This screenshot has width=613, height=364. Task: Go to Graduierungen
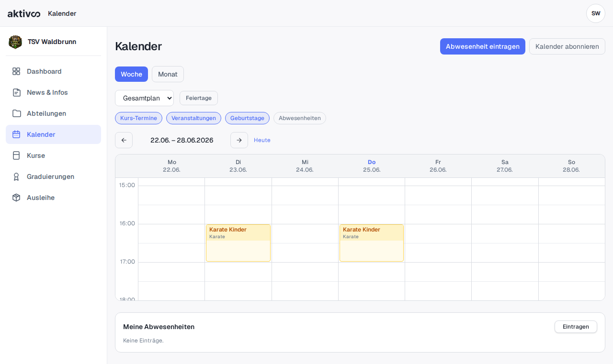tap(53, 176)
